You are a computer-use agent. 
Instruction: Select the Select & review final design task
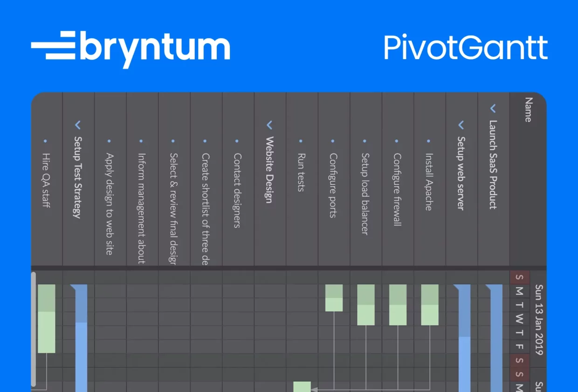pos(174,179)
